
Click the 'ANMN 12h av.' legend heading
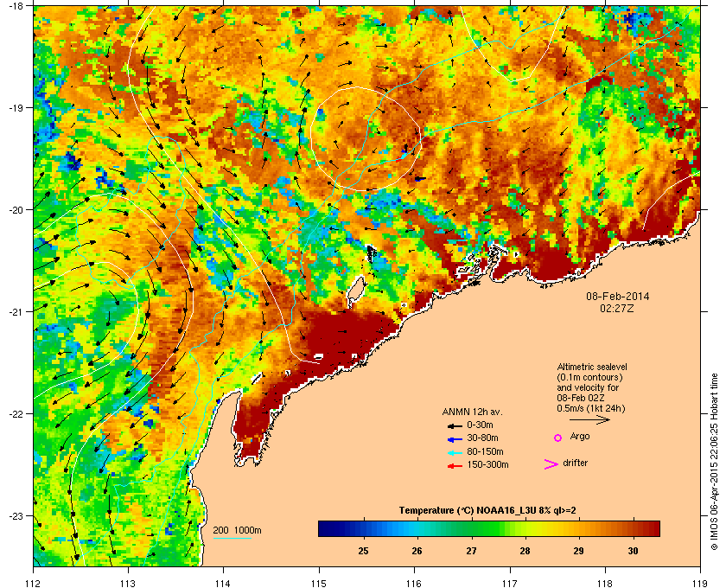[472, 412]
